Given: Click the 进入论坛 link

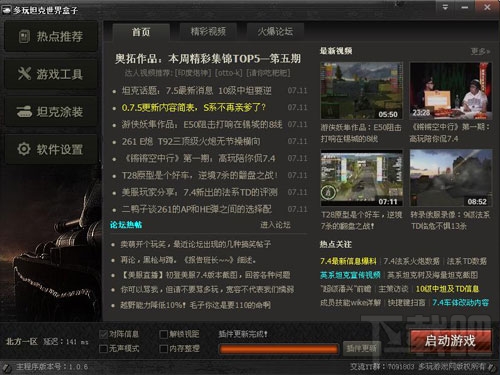Looking at the screenshot, I should coord(275,225).
